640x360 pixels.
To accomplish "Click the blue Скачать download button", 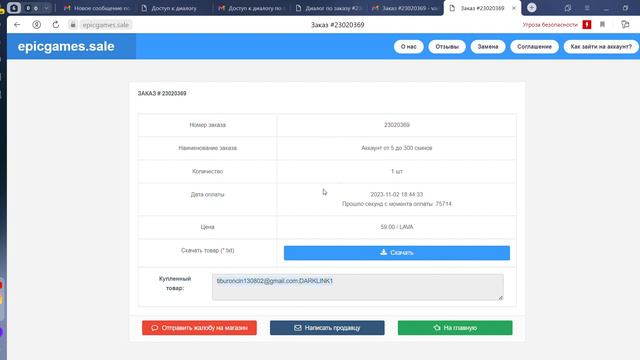I will (x=397, y=253).
